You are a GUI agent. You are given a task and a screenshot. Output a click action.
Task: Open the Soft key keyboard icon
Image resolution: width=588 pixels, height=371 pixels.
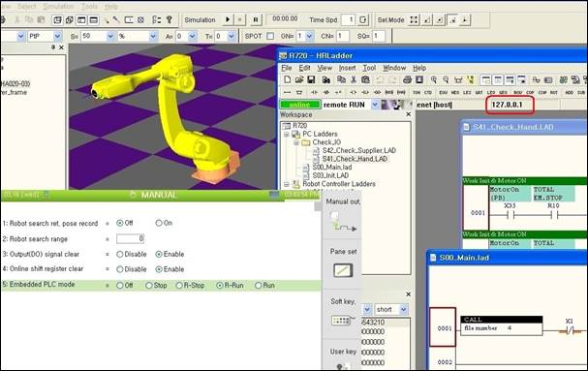[341, 320]
